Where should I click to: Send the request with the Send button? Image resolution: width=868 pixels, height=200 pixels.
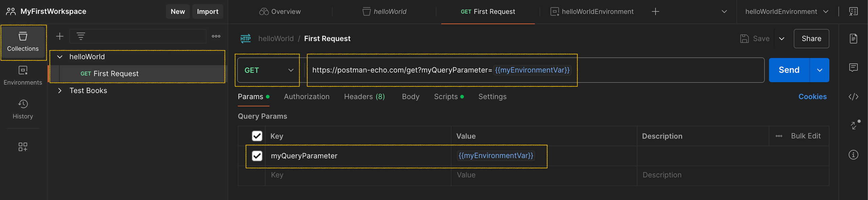coord(789,70)
